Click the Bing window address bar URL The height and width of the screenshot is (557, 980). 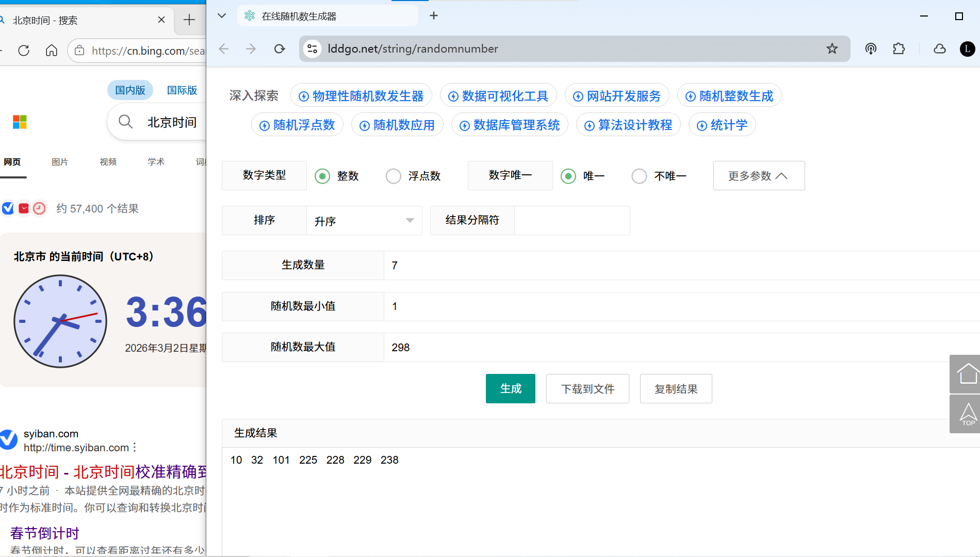pos(149,51)
